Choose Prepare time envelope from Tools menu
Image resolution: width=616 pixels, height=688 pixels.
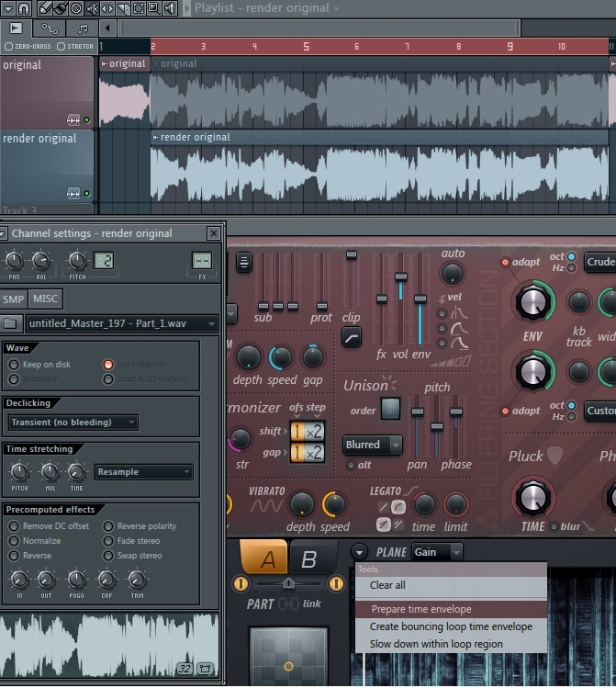421,609
